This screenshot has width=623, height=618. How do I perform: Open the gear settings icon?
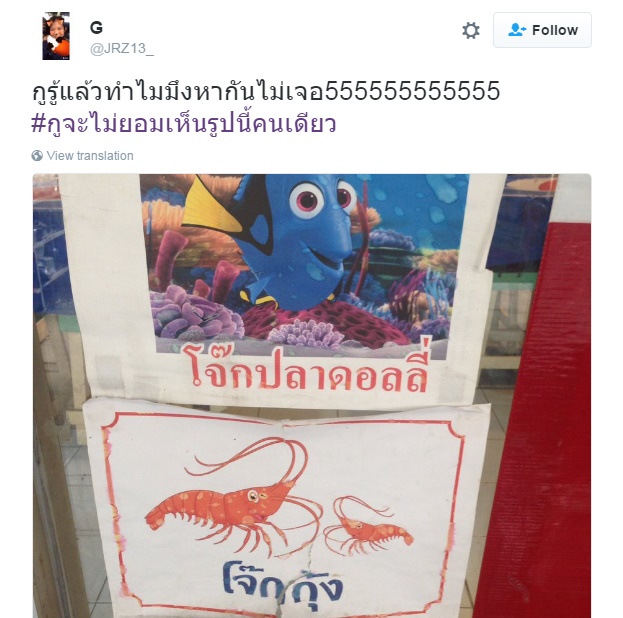click(471, 30)
